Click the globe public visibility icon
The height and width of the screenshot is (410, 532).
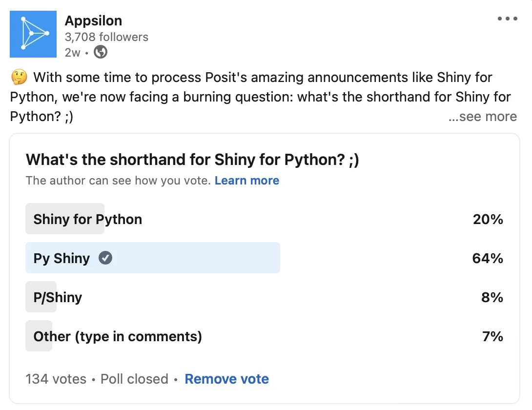[x=101, y=52]
